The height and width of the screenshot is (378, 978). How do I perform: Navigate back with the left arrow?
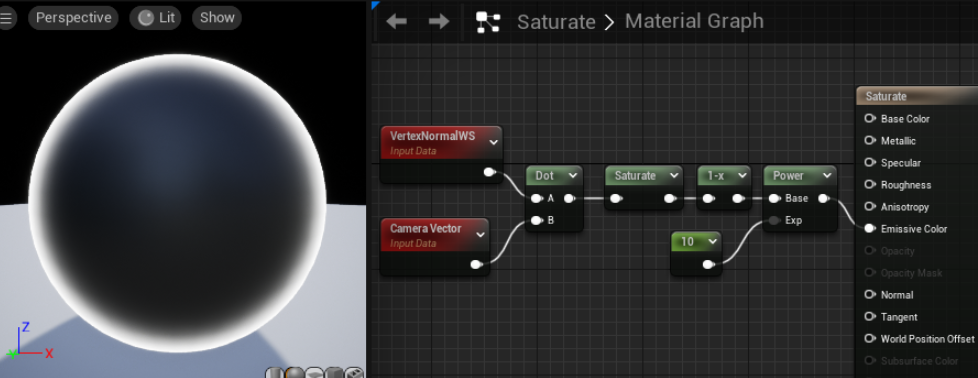coord(397,22)
